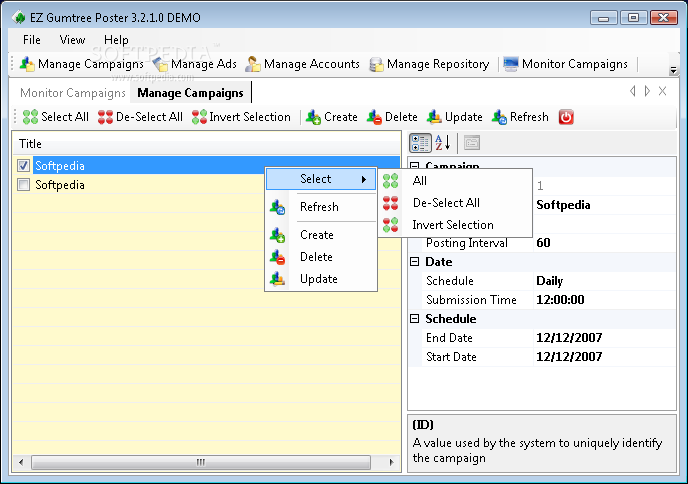Uncheck the first Softpedia campaign checkbox
Image resolution: width=688 pixels, height=484 pixels.
pos(23,165)
